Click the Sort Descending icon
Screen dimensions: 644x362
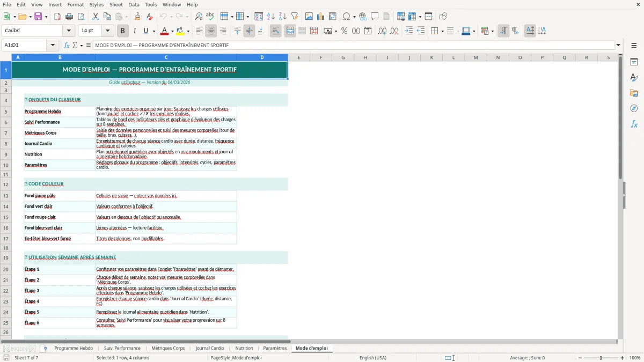click(x=283, y=17)
